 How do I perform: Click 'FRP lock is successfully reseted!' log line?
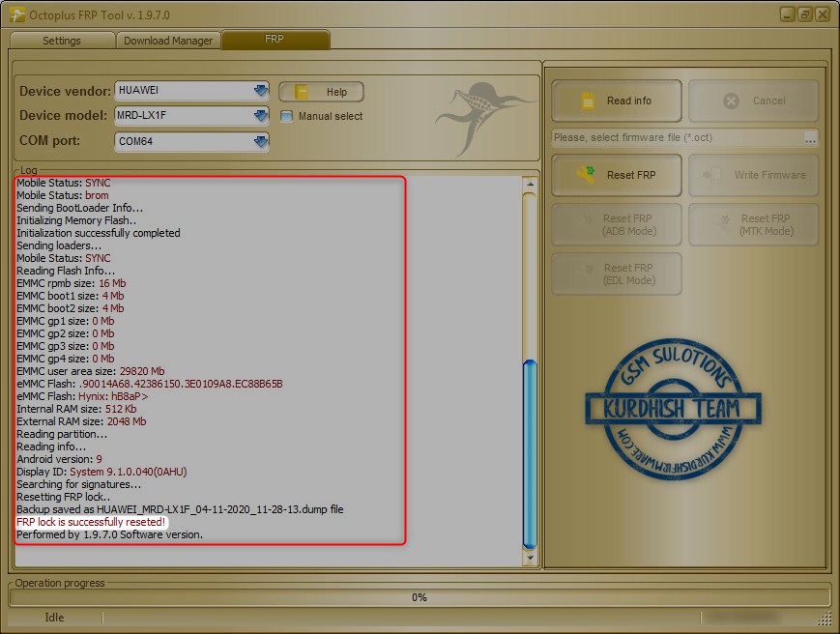[x=91, y=522]
